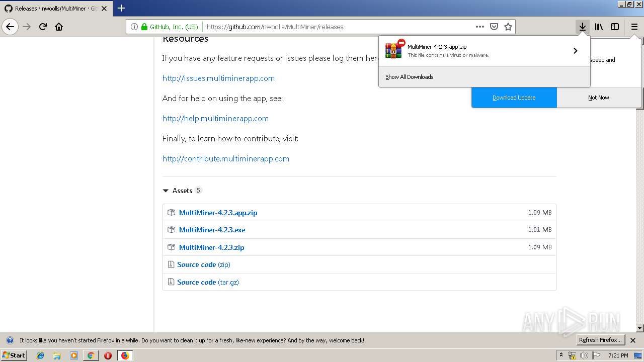644x362 pixels.
Task: Click package icon beside MultiMiner-4.2.3.app.zip
Action: (171, 213)
